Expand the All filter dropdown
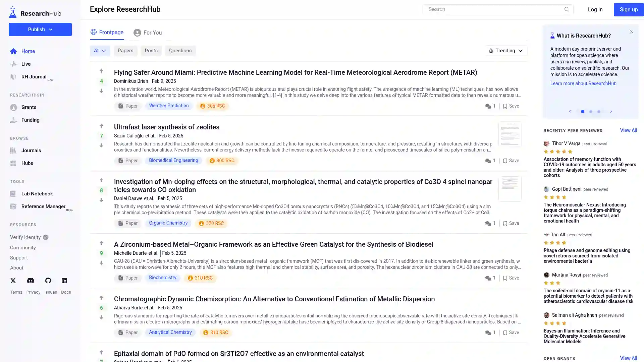Viewport: 644px width, 362px height. [x=100, y=51]
